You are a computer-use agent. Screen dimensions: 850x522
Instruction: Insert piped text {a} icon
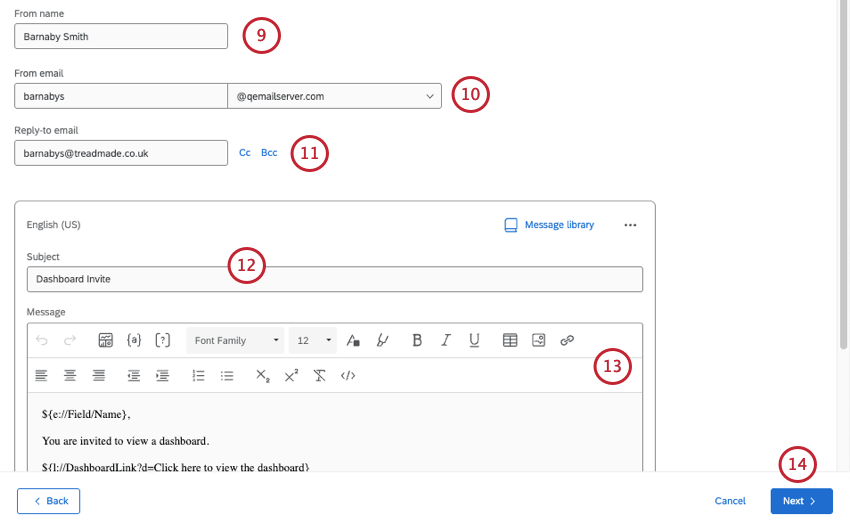click(x=134, y=340)
